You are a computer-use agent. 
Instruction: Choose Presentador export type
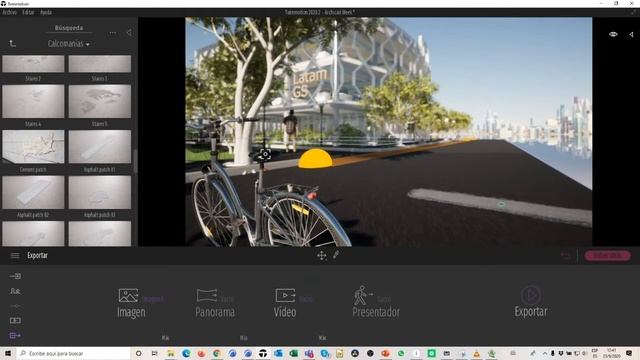(376, 302)
